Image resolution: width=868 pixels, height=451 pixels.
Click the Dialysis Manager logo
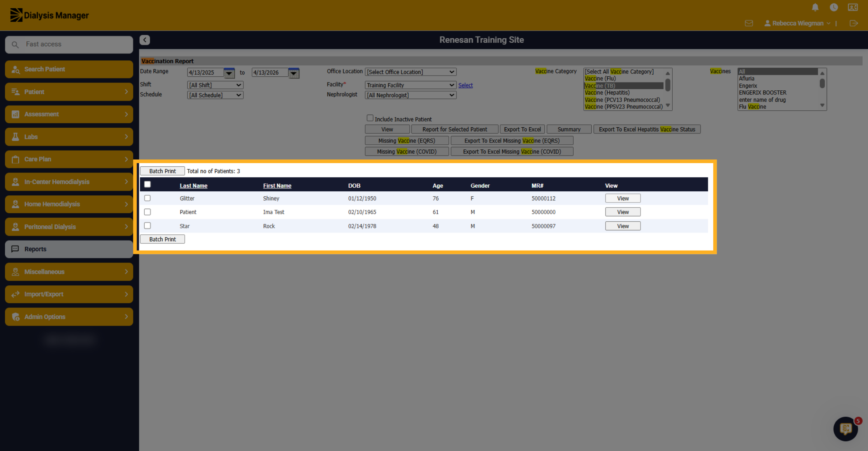[50, 15]
